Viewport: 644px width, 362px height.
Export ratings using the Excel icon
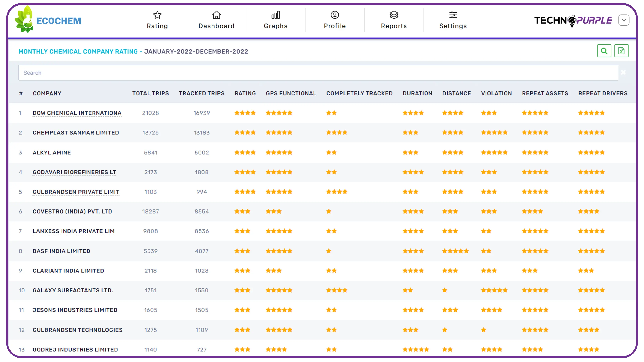click(x=622, y=51)
